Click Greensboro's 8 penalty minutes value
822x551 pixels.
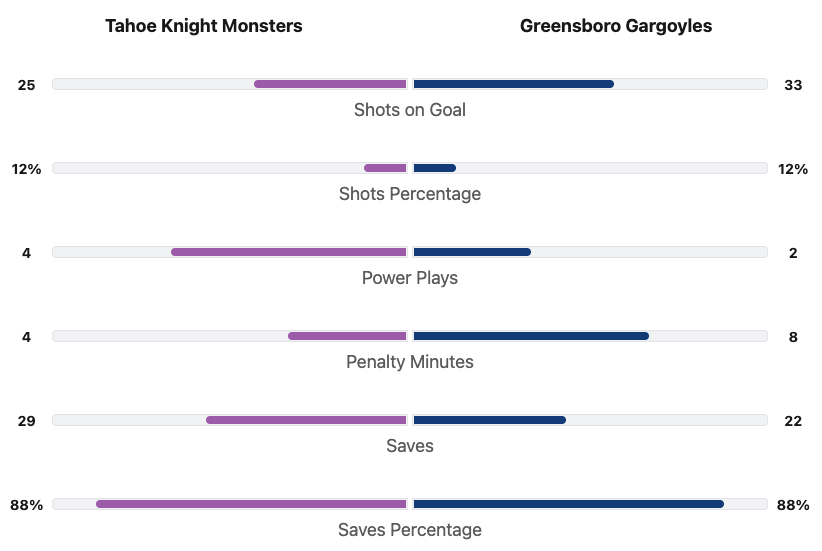793,337
